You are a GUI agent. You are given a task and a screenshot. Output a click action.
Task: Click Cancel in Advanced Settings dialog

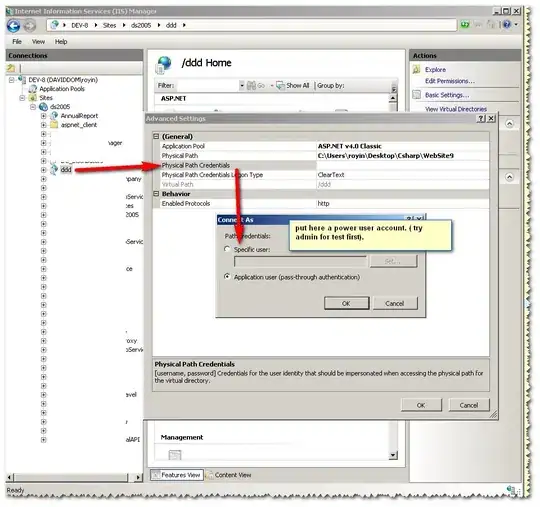[x=469, y=405]
